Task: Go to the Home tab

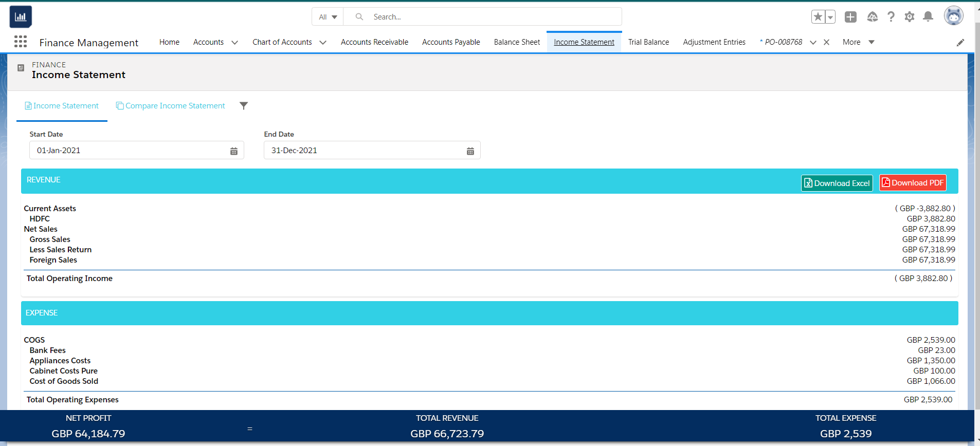Action: (169, 42)
